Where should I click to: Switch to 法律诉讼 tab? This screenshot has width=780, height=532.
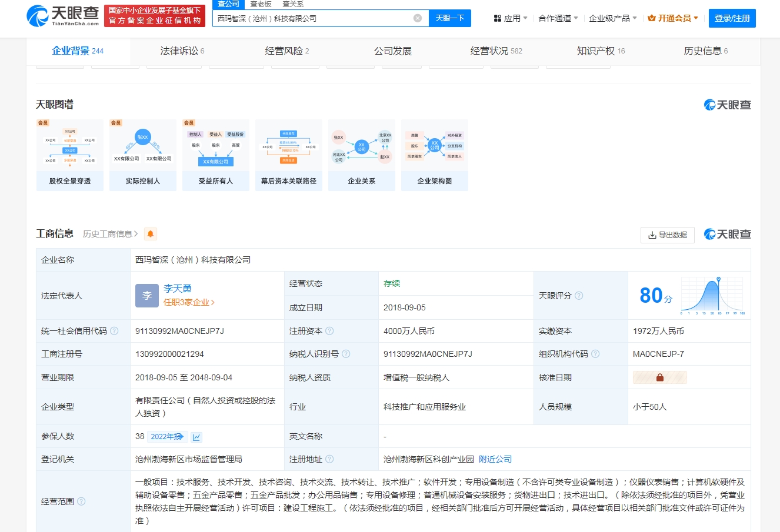[182, 51]
